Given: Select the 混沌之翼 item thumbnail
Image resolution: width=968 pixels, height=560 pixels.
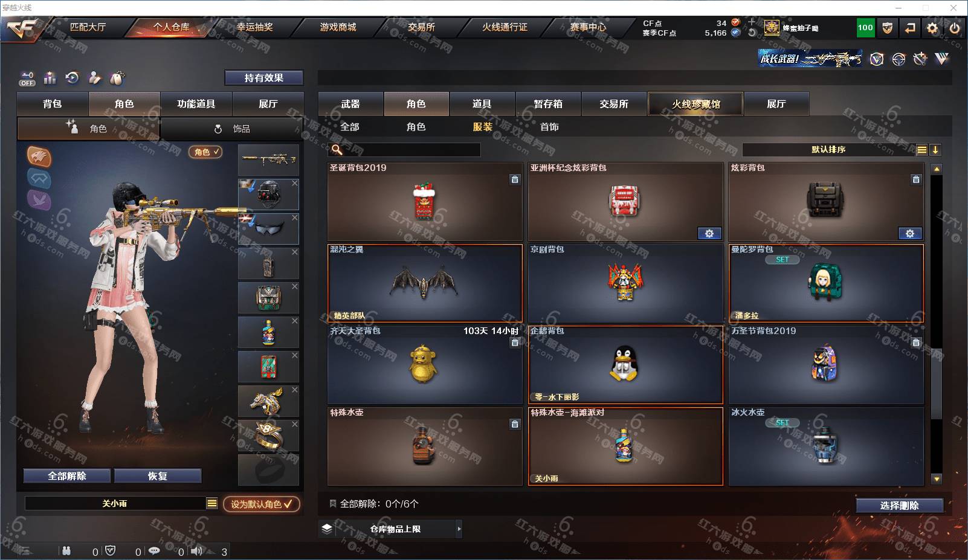Looking at the screenshot, I should (x=425, y=283).
